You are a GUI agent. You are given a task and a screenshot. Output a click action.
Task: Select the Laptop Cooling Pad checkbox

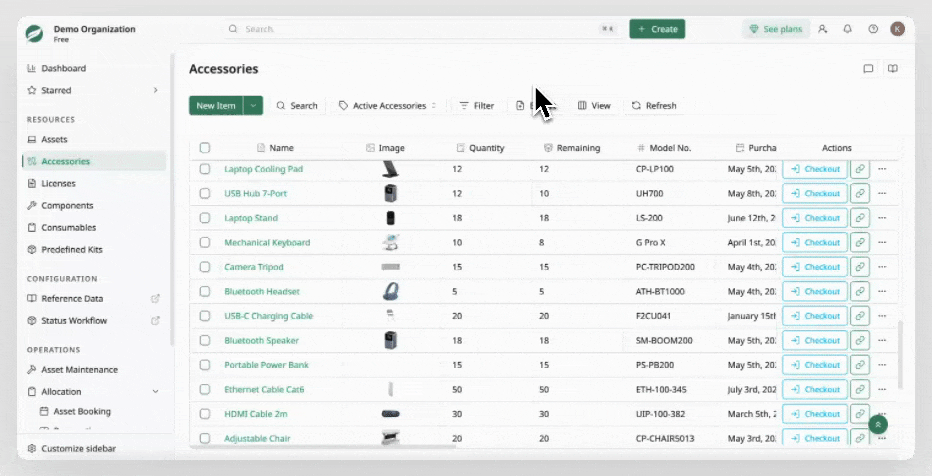point(205,169)
